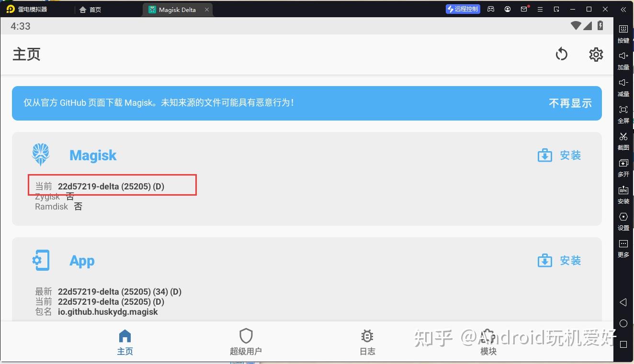
Task: Click the App card 当前 version row
Action: 100,302
